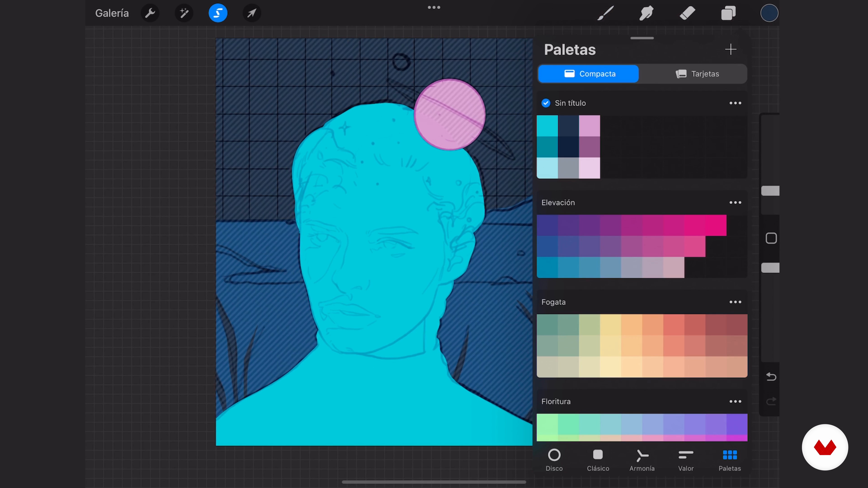Activate the Transform arrow tool
The width and height of the screenshot is (868, 488).
click(252, 13)
